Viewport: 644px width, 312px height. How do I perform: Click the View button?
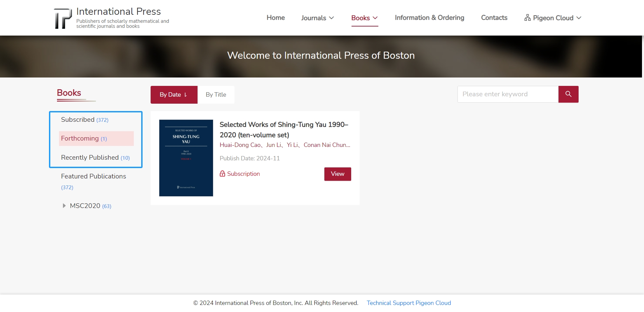337,174
